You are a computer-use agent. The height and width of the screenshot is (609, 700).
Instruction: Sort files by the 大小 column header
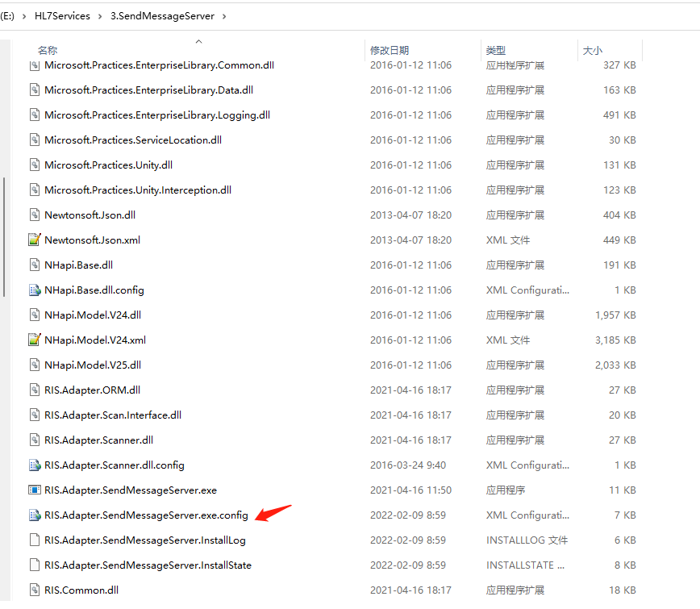point(593,51)
